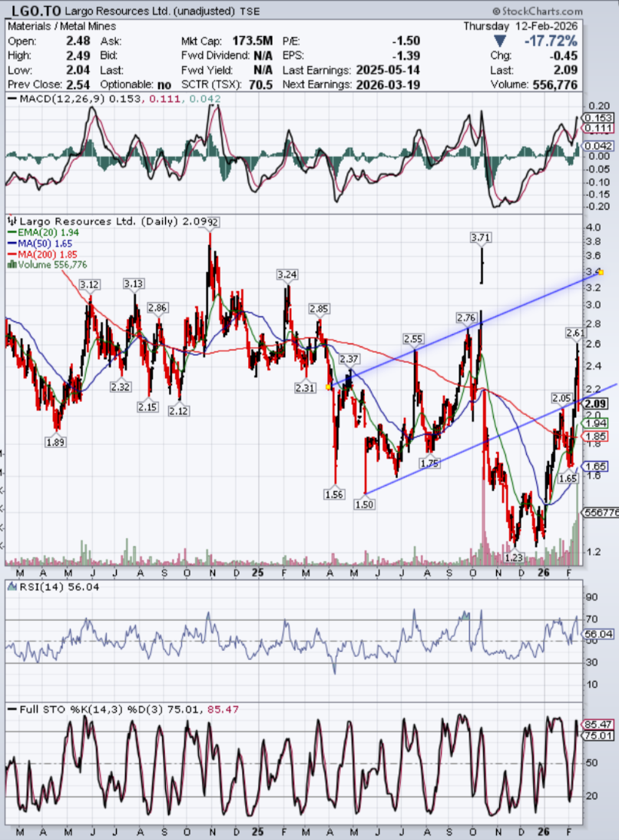Click the 1.50 price low label
The height and width of the screenshot is (840, 619).
pyautogui.click(x=364, y=504)
